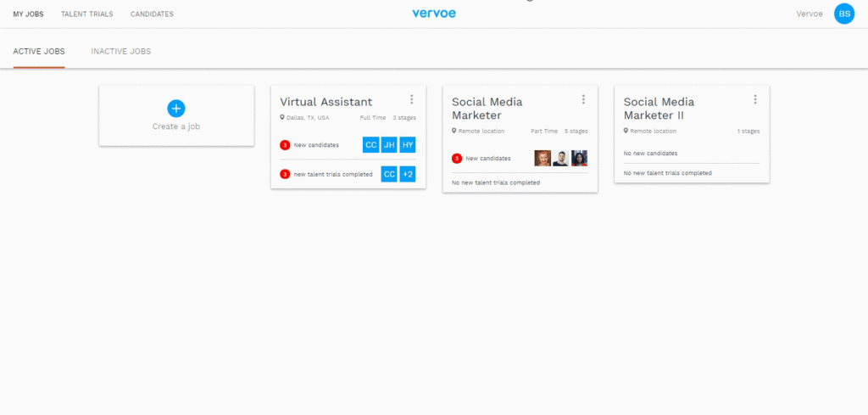This screenshot has width=868, height=415.
Task: Click the Vervoe logo in header
Action: [434, 14]
